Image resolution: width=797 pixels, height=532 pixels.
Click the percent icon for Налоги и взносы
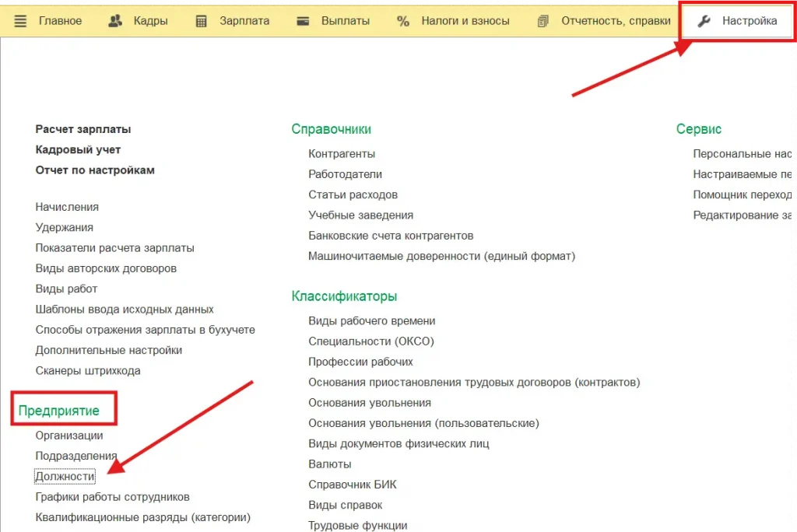pyautogui.click(x=403, y=21)
